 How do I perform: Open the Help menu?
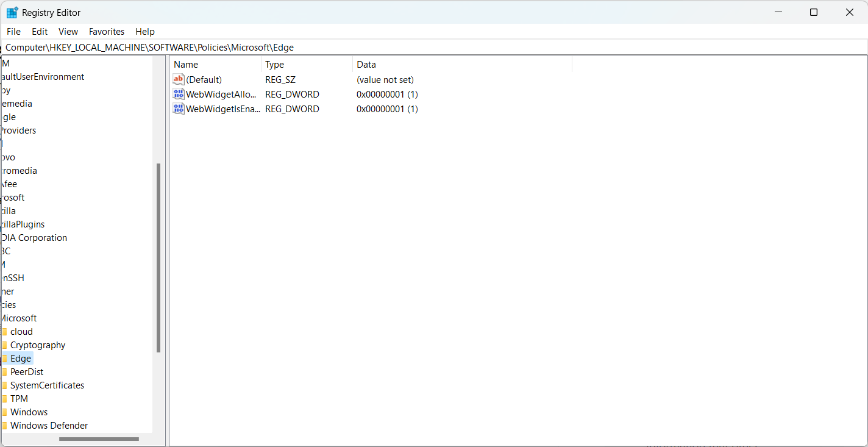[x=145, y=32]
